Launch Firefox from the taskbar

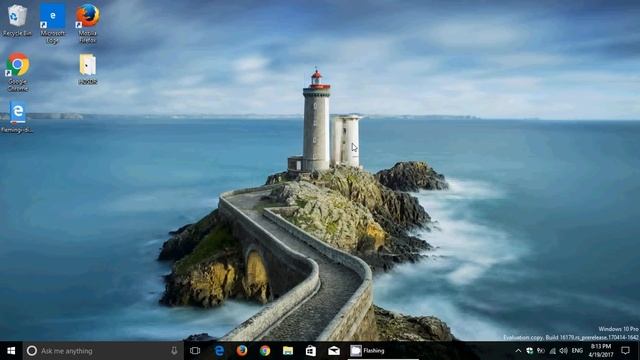[x=242, y=351]
